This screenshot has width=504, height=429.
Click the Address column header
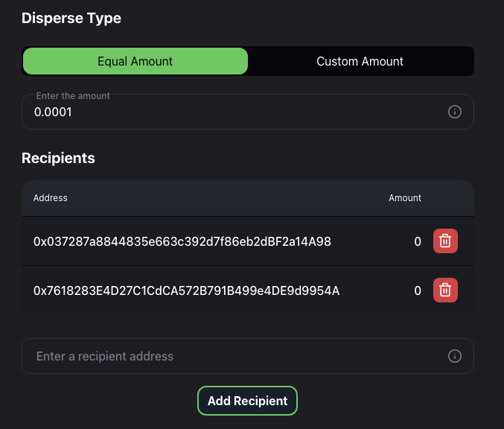click(x=51, y=198)
